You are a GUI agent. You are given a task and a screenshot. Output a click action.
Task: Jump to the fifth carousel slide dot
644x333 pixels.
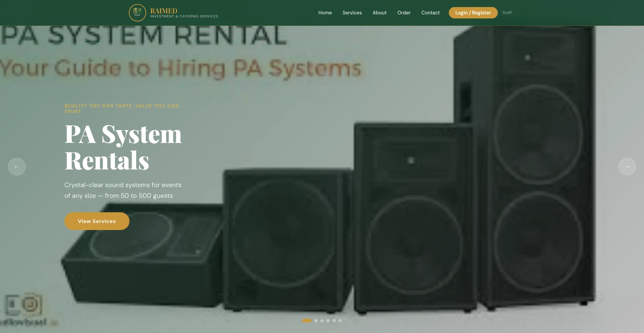[334, 321]
